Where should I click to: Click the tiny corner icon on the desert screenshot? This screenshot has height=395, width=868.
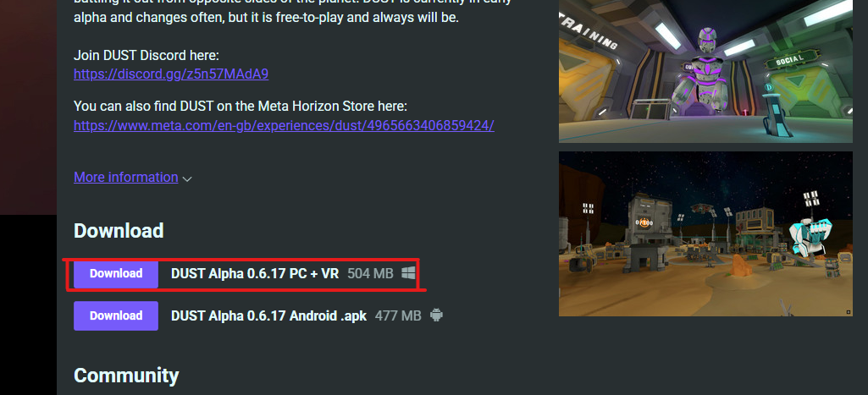849,313
